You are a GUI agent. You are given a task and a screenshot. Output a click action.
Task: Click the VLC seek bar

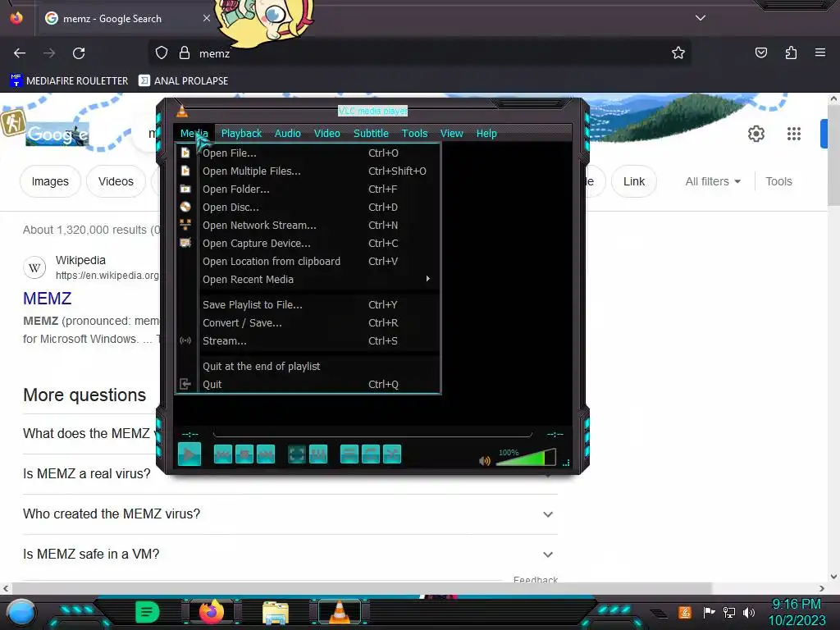(x=373, y=434)
